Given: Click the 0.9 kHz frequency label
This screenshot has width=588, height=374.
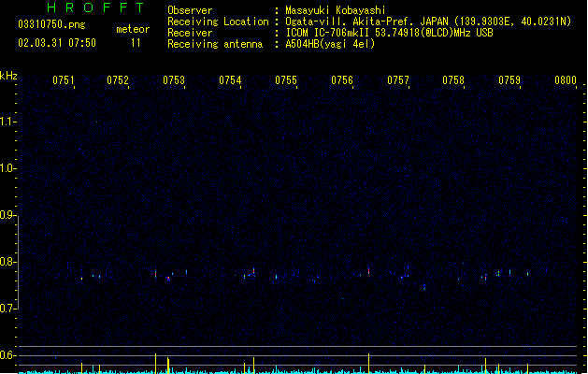Looking at the screenshot, I should [7, 215].
